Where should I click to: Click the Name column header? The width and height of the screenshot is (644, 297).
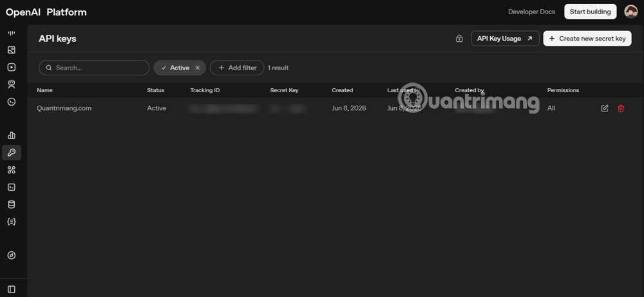click(x=45, y=90)
